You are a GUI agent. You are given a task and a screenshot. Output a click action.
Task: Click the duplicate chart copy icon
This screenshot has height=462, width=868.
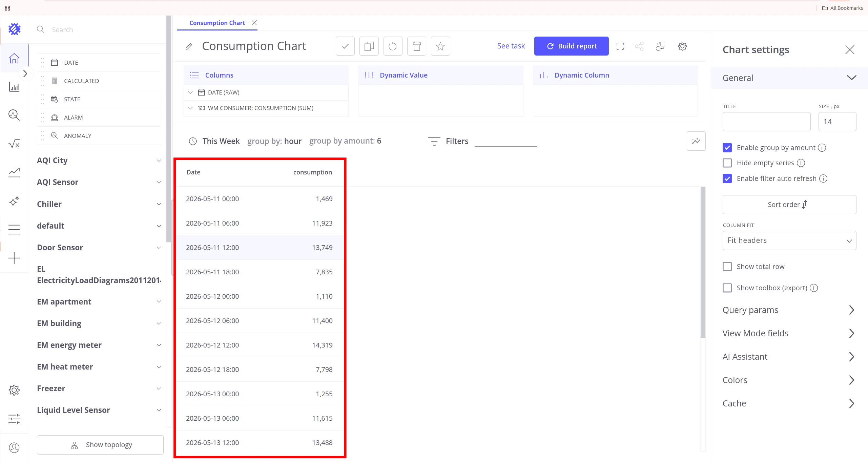coord(369,46)
